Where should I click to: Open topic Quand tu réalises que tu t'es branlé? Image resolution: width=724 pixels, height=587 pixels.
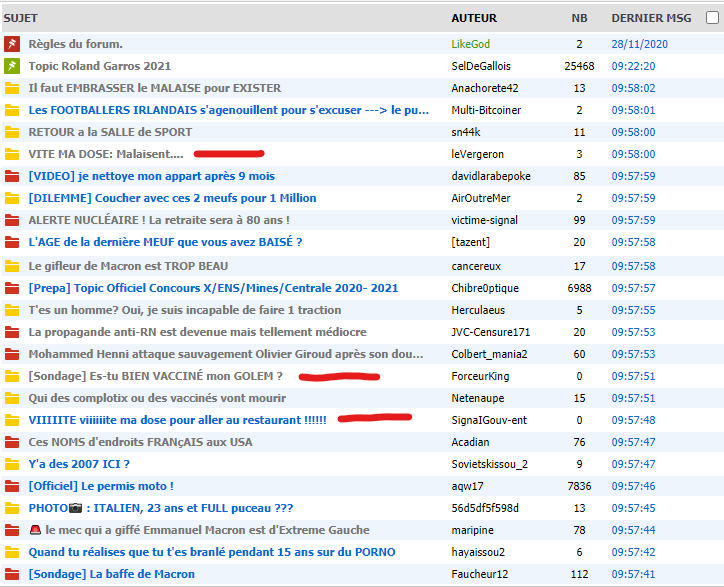click(x=211, y=552)
